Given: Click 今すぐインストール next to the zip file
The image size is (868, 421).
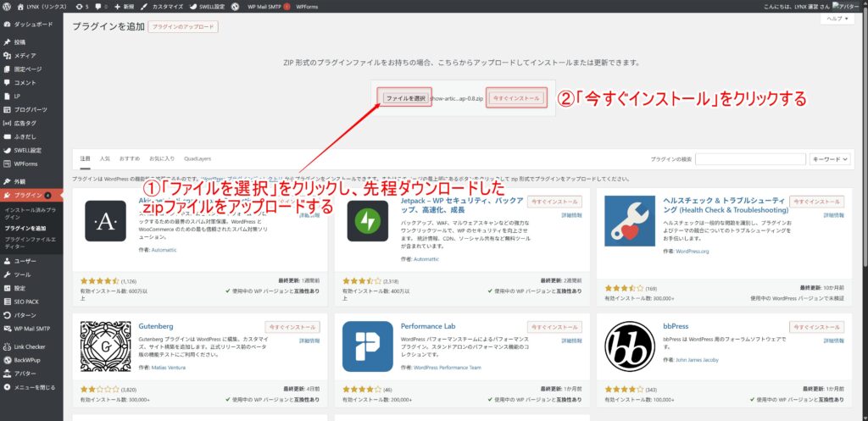Looking at the screenshot, I should coord(515,98).
